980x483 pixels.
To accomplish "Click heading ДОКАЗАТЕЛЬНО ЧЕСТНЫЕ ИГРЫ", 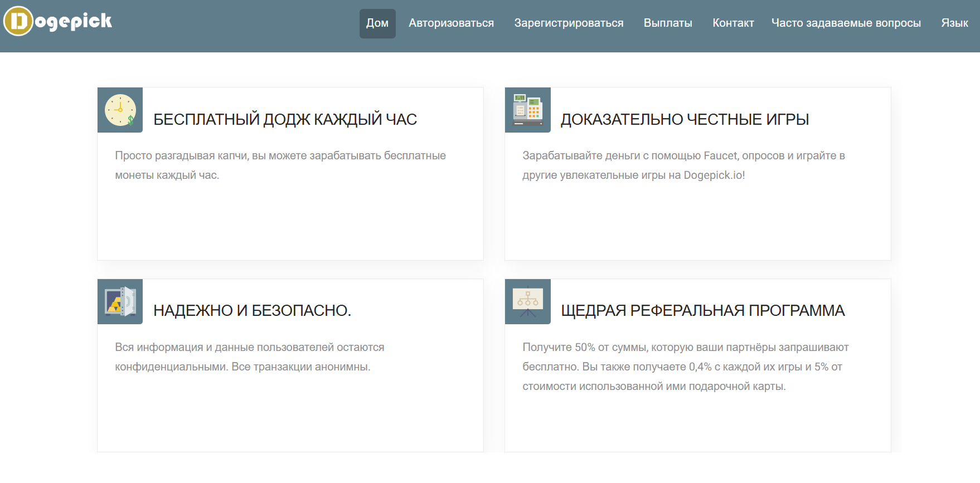I will pyautogui.click(x=685, y=119).
